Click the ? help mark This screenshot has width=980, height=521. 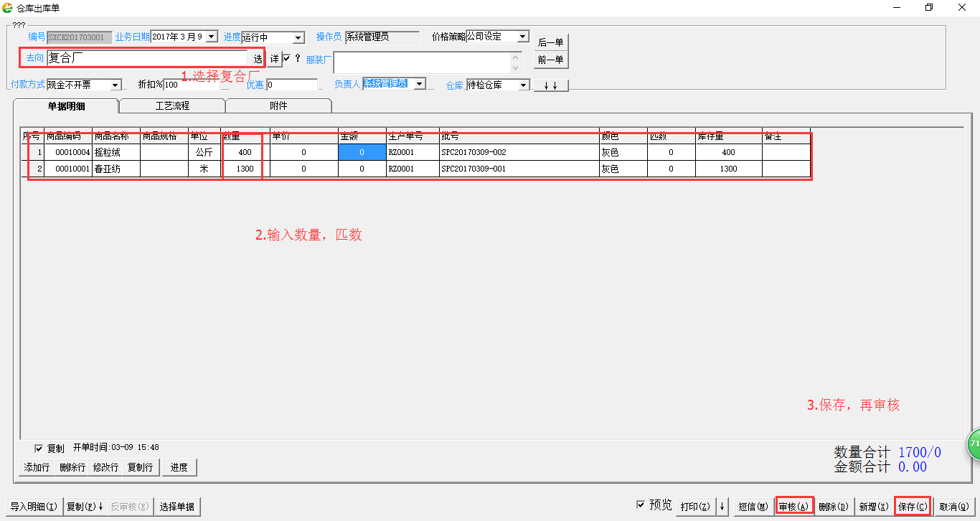point(297,58)
